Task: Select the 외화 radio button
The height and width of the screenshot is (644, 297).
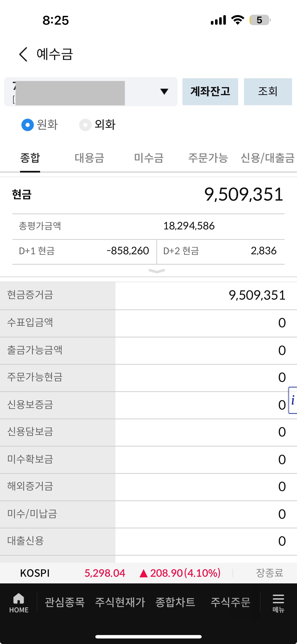Action: (85, 125)
